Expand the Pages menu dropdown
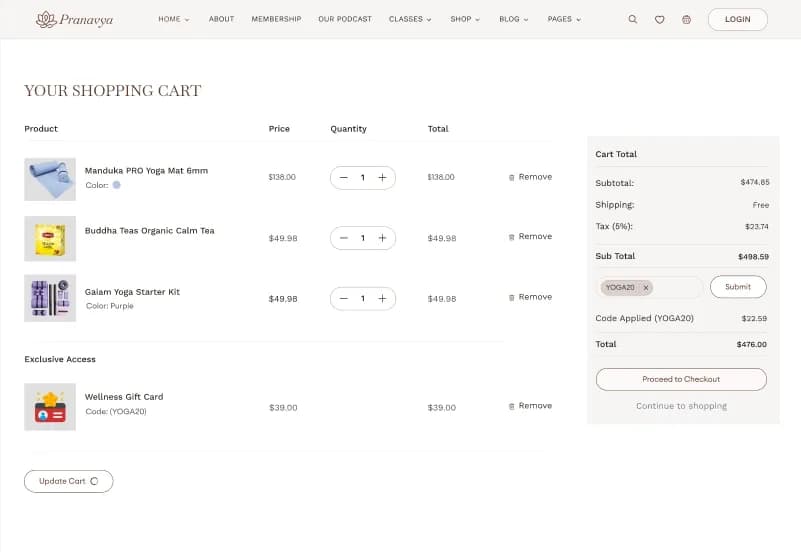 point(564,19)
